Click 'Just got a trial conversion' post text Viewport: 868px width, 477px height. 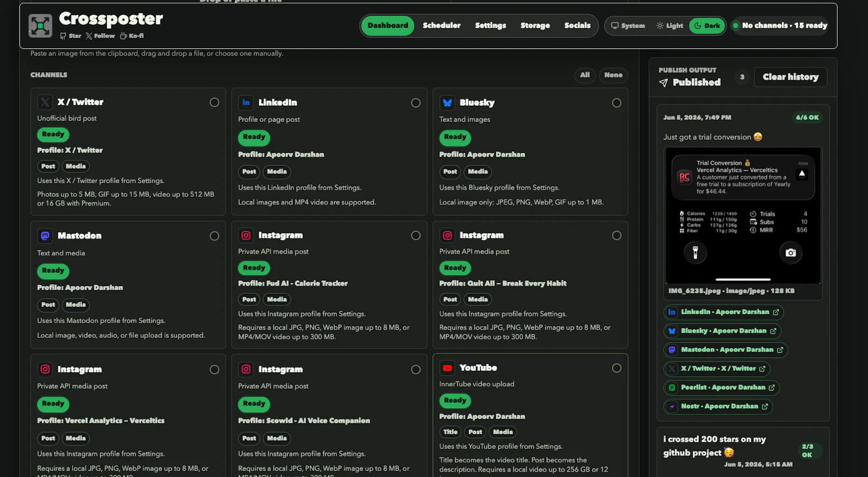712,137
